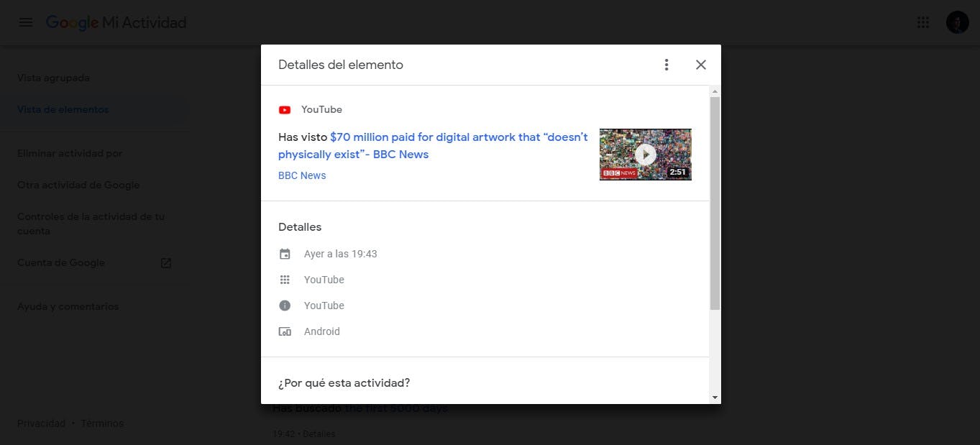This screenshot has width=980, height=445.
Task: Open the three-dot menu in the dialog
Action: click(x=666, y=64)
